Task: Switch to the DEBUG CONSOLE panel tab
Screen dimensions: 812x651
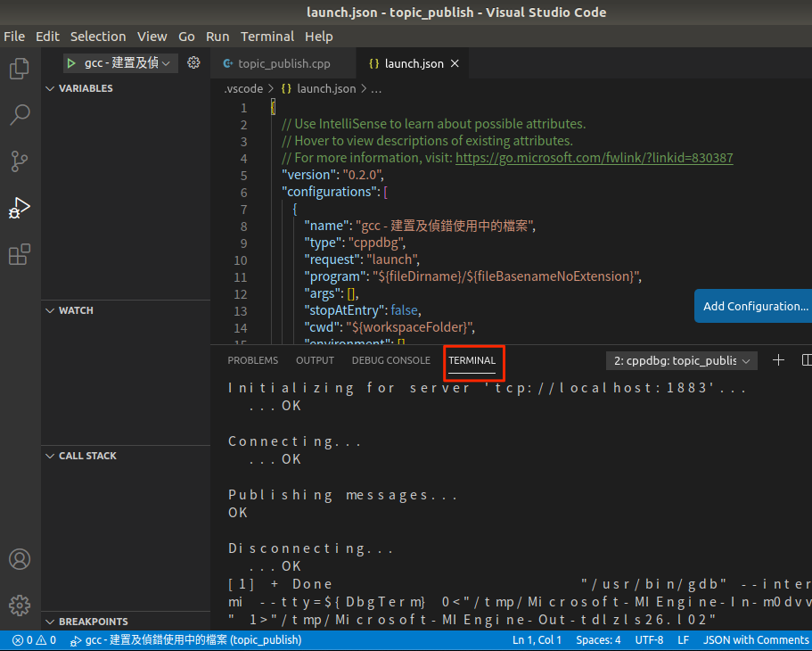Action: [390, 360]
